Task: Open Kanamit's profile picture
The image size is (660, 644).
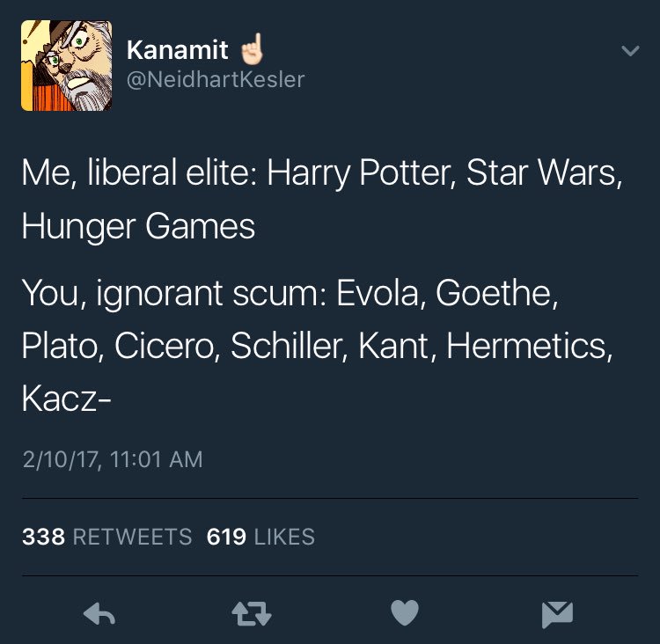Action: 67,65
